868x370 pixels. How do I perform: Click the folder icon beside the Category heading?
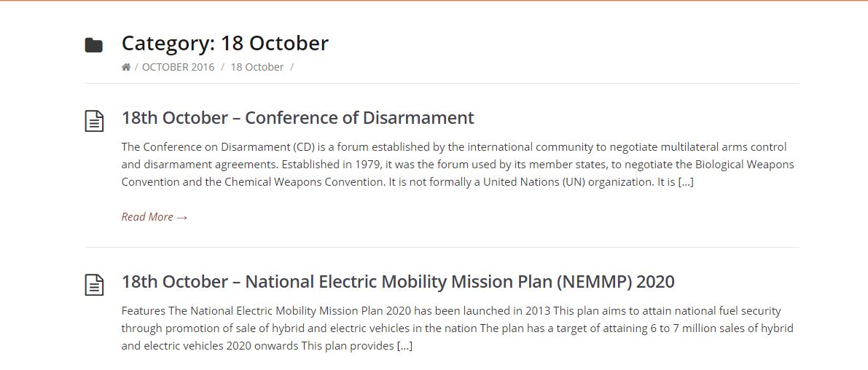[94, 45]
